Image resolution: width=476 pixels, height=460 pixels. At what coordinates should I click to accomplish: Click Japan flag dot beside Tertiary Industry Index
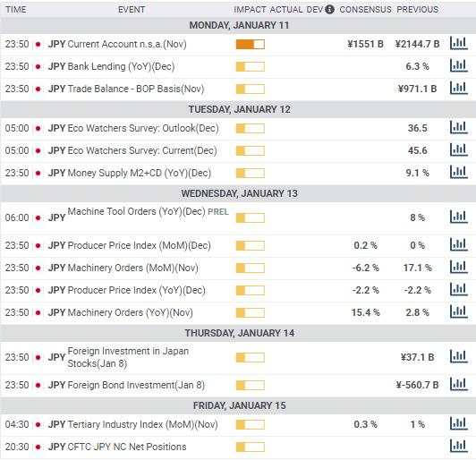point(38,424)
